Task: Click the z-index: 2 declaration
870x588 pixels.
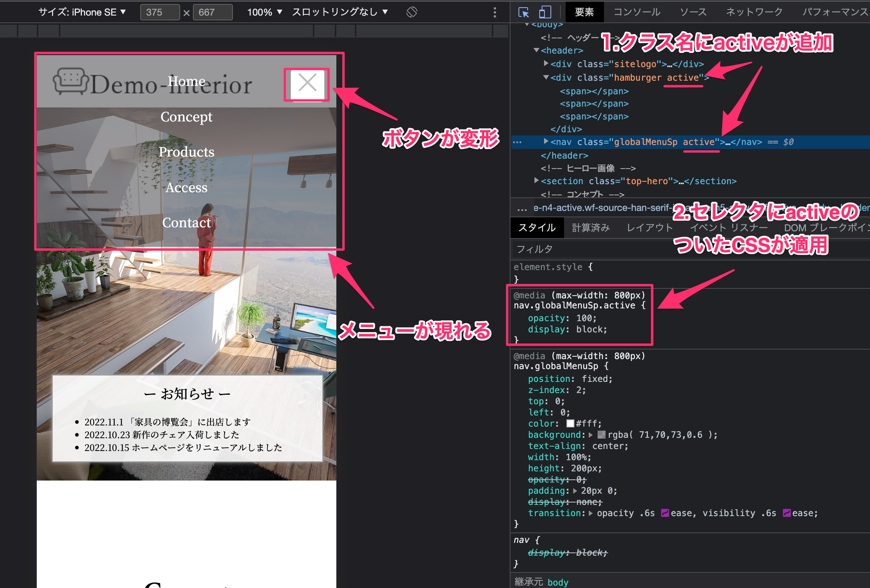Action: [x=557, y=390]
